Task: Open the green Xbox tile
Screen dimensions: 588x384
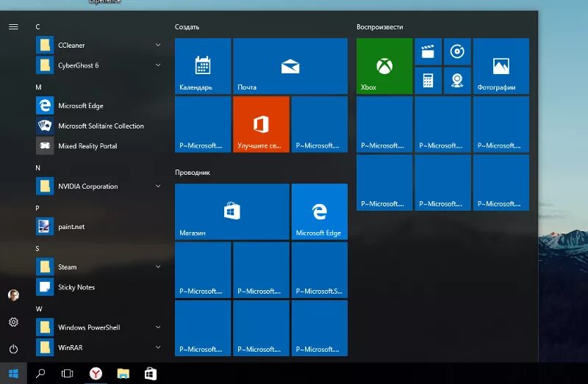Action: point(384,66)
